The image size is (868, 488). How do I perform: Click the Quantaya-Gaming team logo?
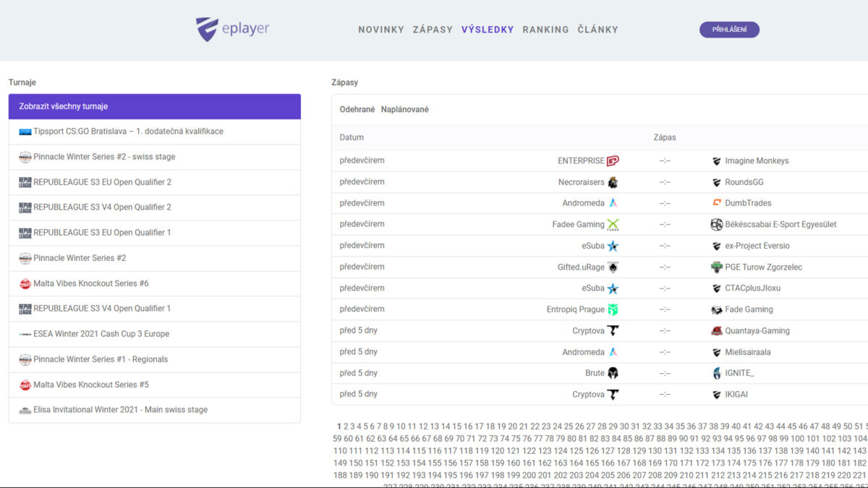coord(717,330)
